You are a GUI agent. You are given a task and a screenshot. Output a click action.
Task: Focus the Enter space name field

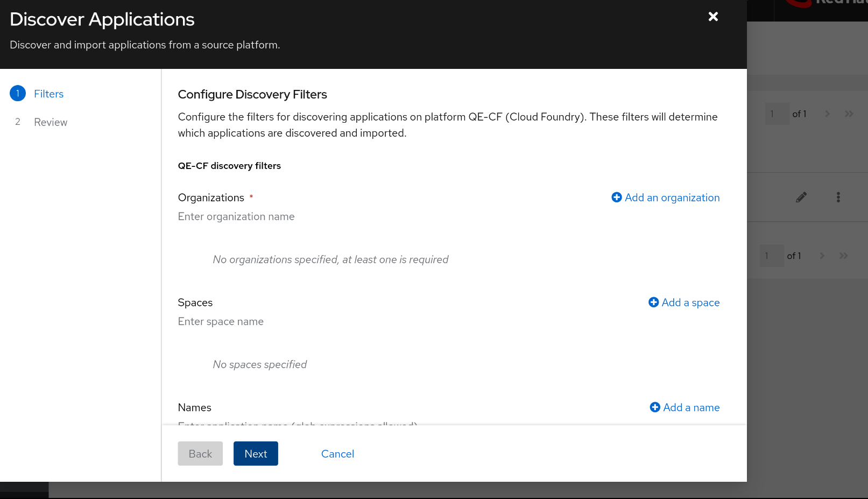pyautogui.click(x=377, y=321)
